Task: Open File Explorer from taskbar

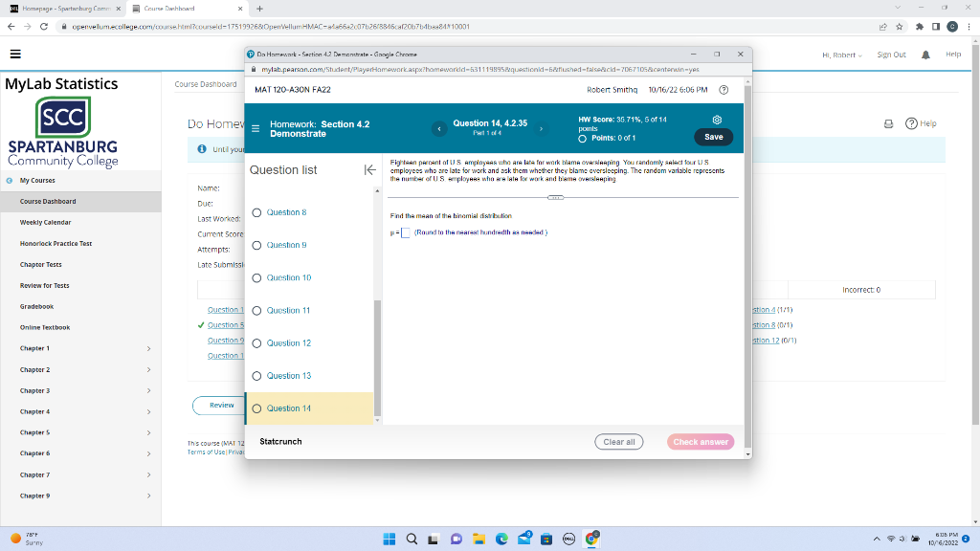Action: [479, 539]
